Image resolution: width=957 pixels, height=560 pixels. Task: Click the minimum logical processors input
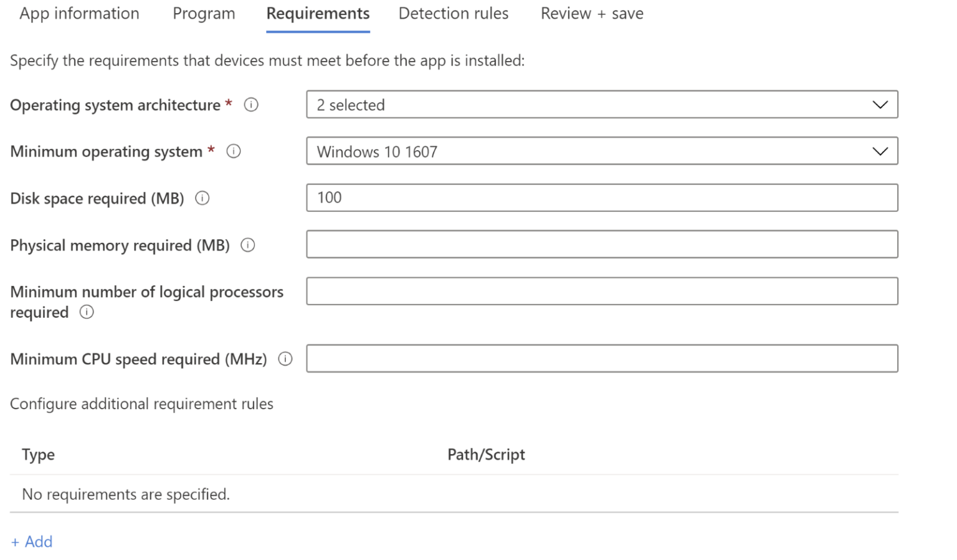point(602,291)
